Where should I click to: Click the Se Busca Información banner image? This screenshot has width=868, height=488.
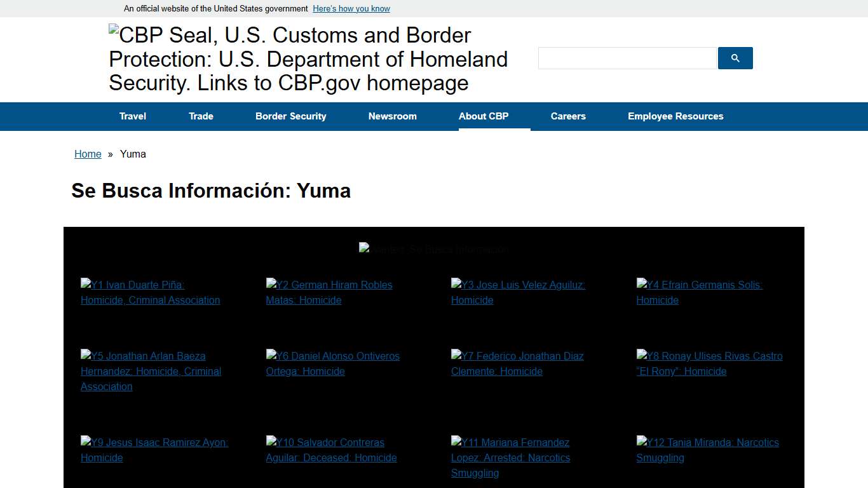433,249
